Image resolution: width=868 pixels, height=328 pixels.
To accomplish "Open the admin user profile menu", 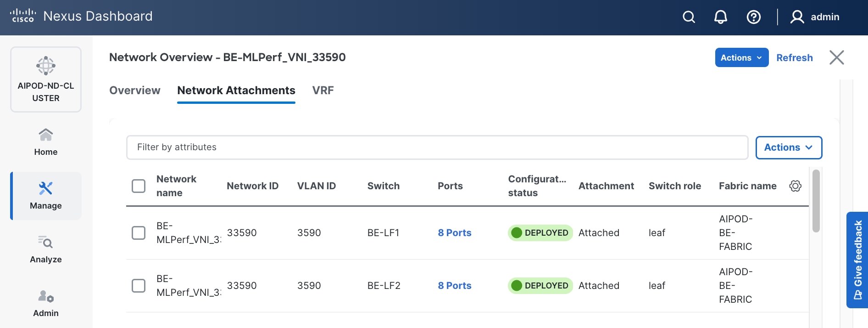I will tap(815, 17).
